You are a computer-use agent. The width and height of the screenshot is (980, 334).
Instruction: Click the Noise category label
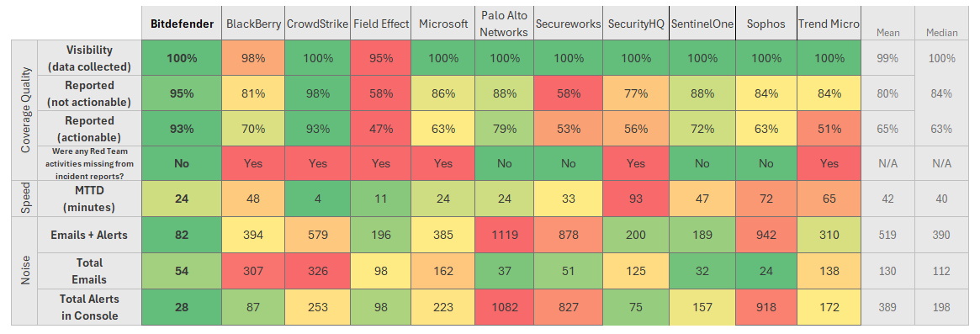24,271
